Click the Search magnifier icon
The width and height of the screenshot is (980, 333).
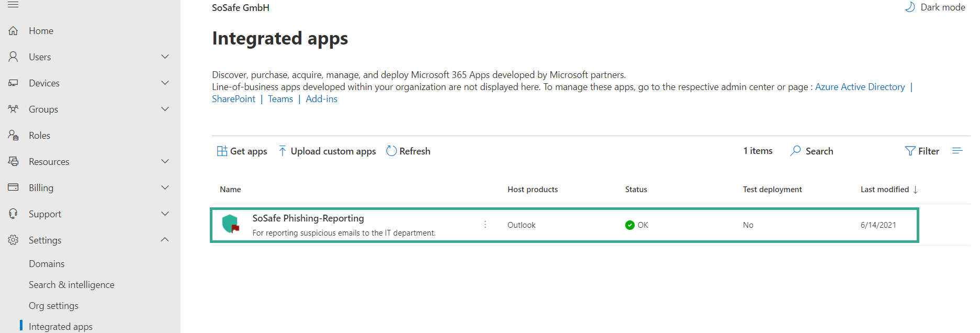(x=795, y=151)
